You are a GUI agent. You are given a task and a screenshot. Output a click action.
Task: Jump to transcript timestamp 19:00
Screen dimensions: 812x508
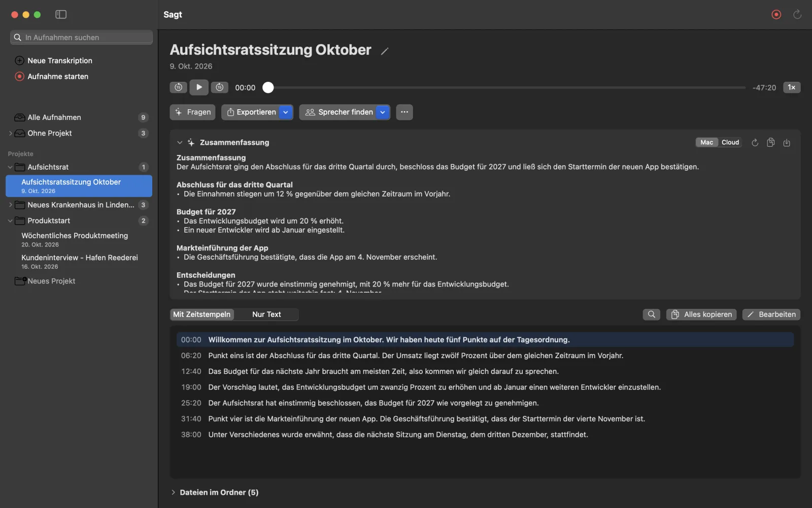tap(191, 387)
